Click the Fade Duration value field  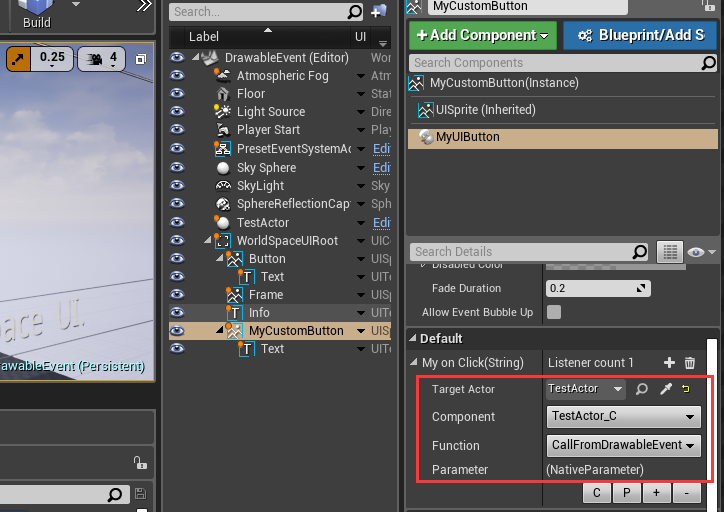coord(598,289)
